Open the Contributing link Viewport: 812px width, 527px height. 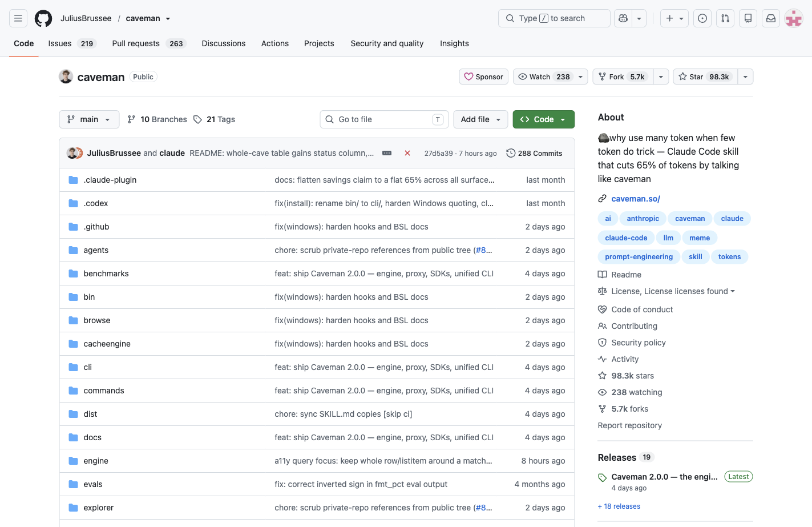coord(634,326)
